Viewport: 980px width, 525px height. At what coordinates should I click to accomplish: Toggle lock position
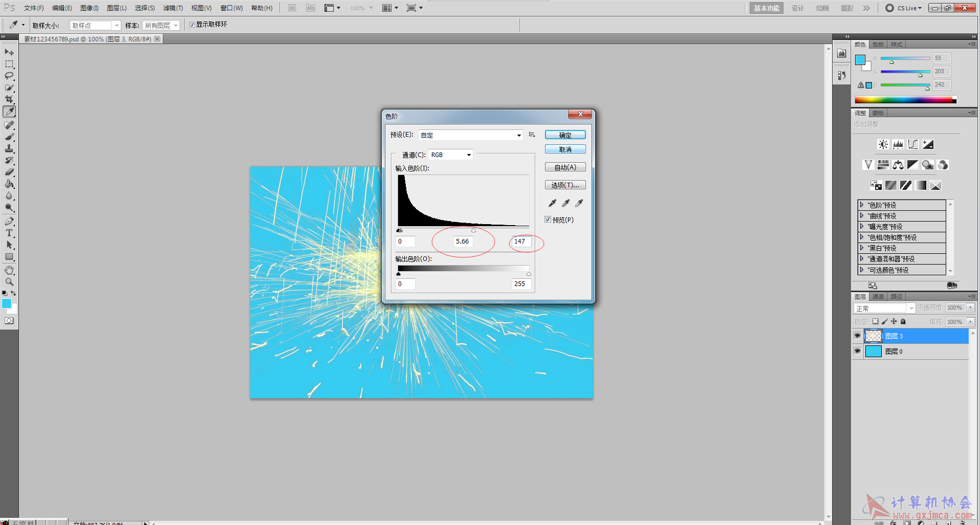(x=894, y=321)
